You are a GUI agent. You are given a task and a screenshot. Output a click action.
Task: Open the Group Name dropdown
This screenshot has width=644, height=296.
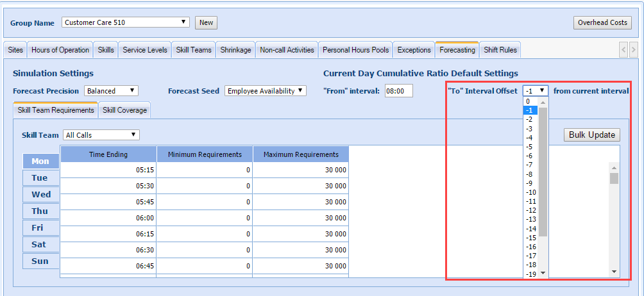[126, 22]
